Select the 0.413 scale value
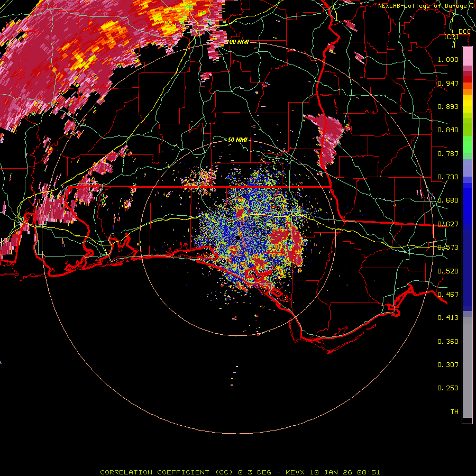 click(x=448, y=318)
